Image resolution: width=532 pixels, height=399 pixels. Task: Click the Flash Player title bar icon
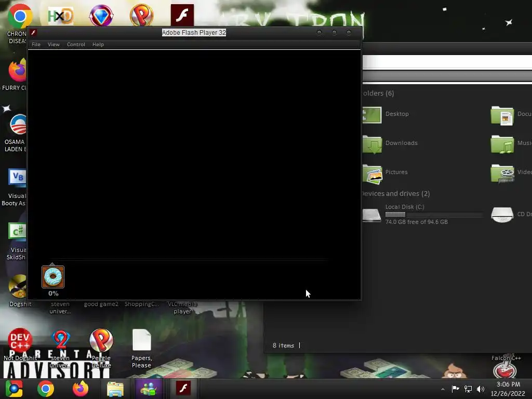[33, 33]
